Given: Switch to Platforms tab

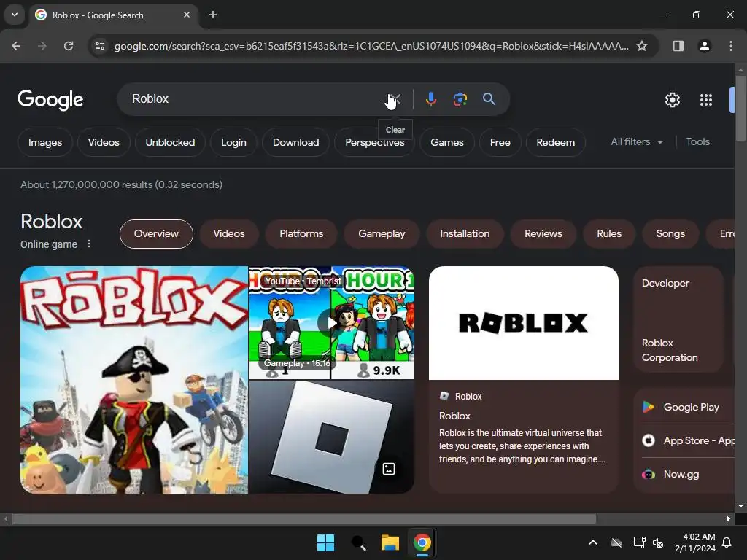Looking at the screenshot, I should click(x=301, y=234).
